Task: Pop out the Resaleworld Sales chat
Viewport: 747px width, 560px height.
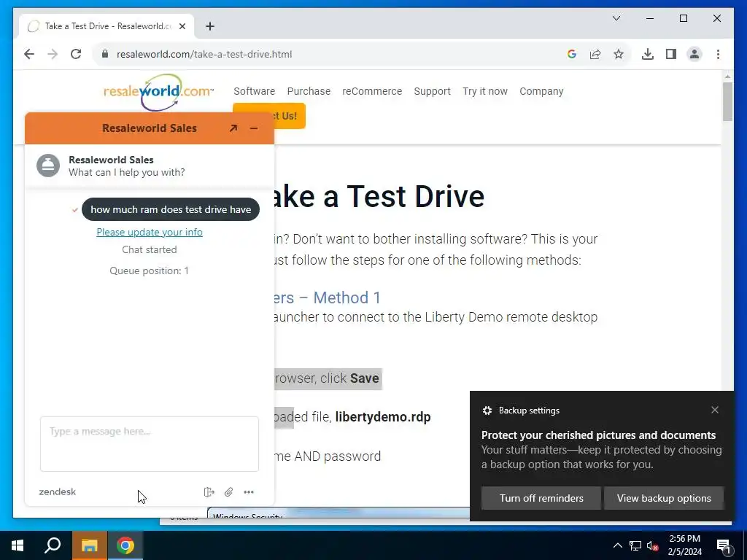Action: 233,128
